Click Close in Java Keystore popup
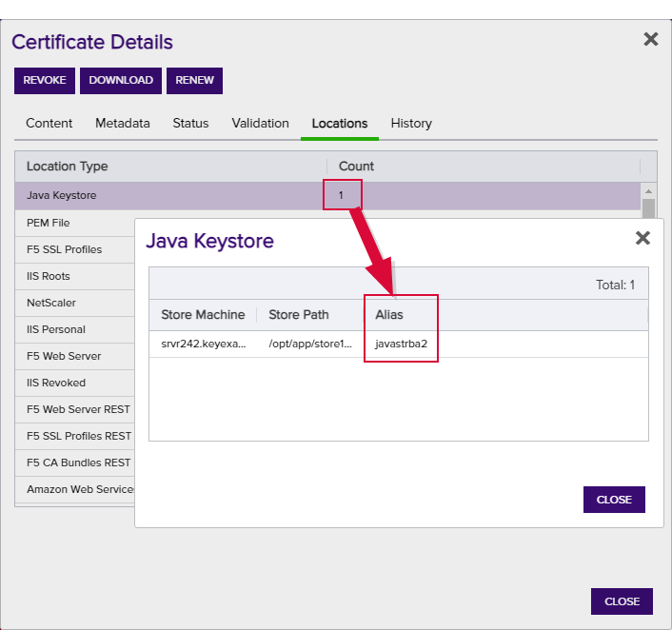 614,500
